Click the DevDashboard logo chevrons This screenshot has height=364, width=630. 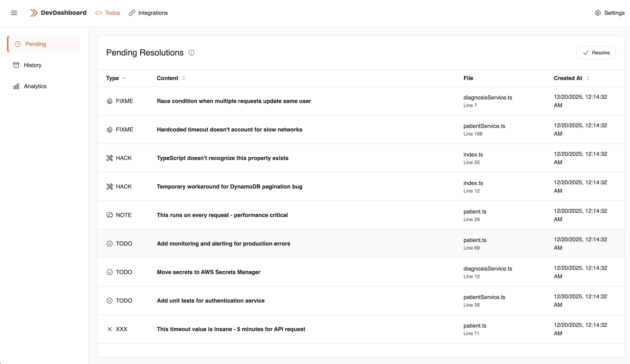pos(33,13)
